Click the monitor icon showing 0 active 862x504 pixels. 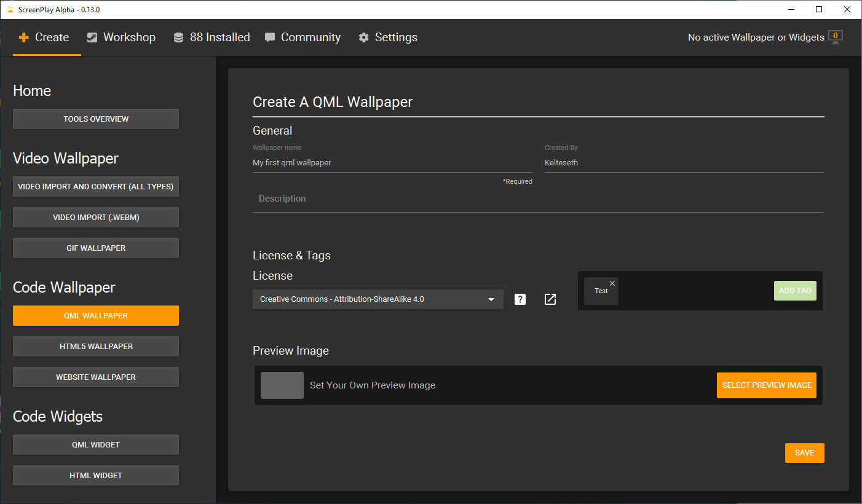[835, 37]
